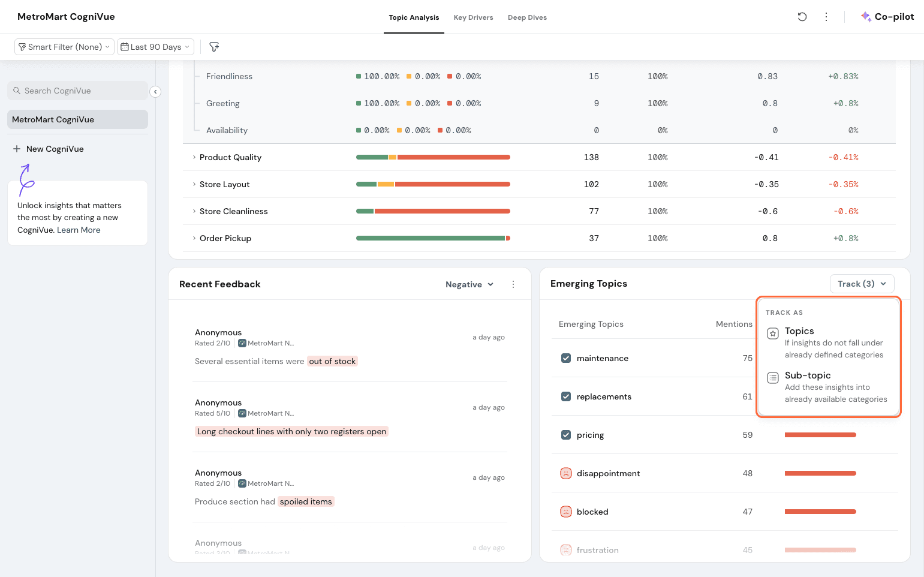Click the refresh icon in the header
924x577 pixels.
click(x=802, y=17)
